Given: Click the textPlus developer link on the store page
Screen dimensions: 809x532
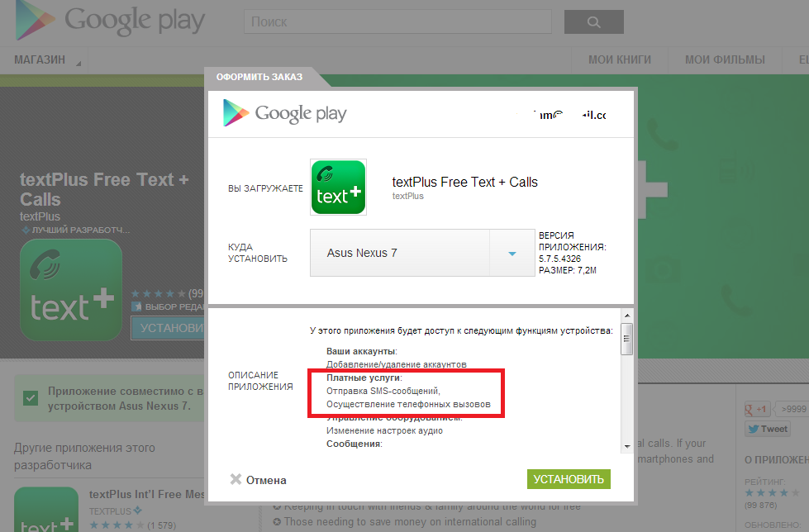Looking at the screenshot, I should click(40, 216).
